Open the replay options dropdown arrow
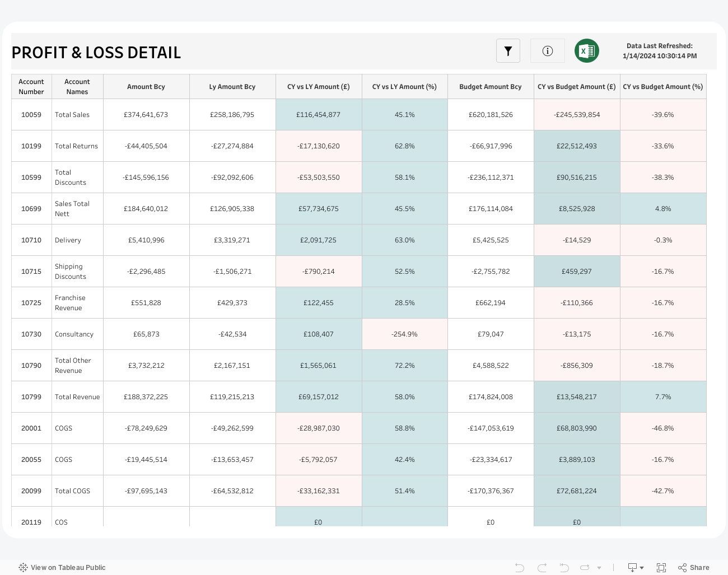This screenshot has width=728, height=575. tap(599, 568)
